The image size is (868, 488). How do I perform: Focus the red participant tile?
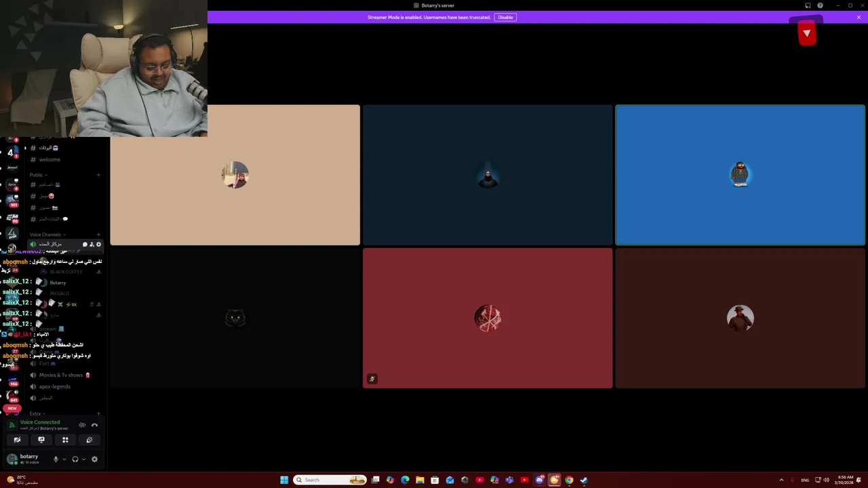coord(488,318)
